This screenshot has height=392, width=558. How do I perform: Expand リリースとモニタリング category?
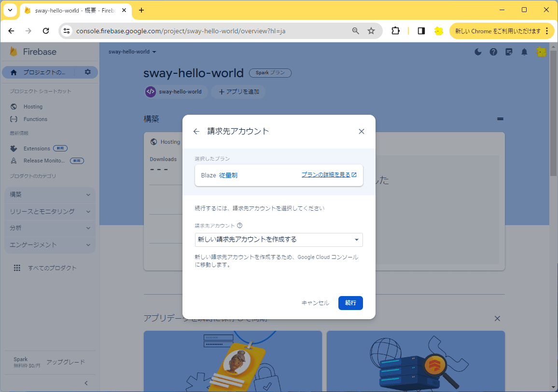50,212
